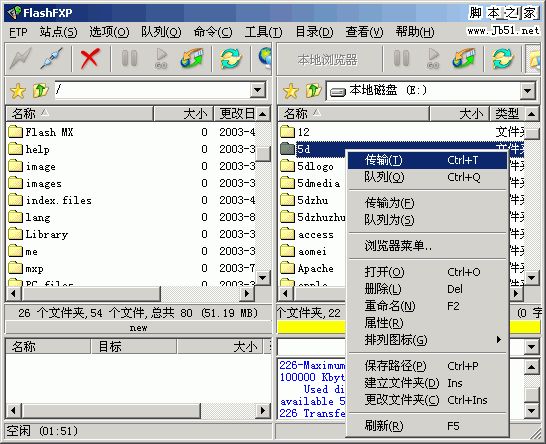Choose 传输为(F) from context menu
The height and width of the screenshot is (444, 546).
click(x=427, y=203)
